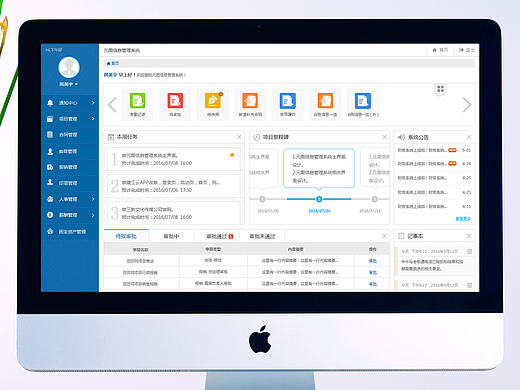Switch shortcuts to grid view icon

coord(440,89)
